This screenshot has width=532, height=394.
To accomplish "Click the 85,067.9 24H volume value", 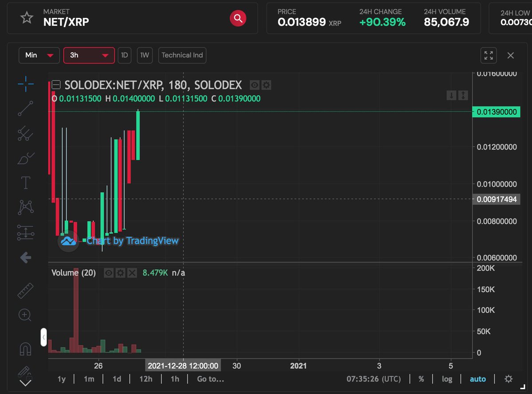I will (446, 22).
